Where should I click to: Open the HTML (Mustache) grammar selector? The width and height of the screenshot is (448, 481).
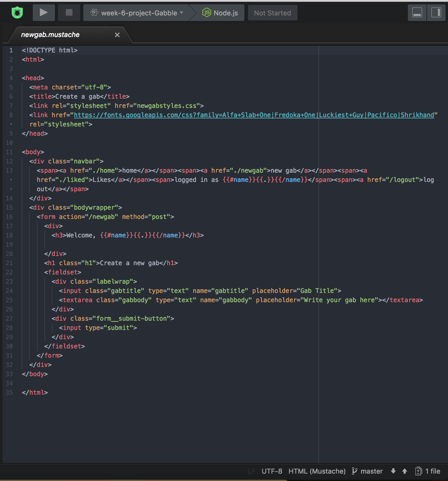(317, 471)
